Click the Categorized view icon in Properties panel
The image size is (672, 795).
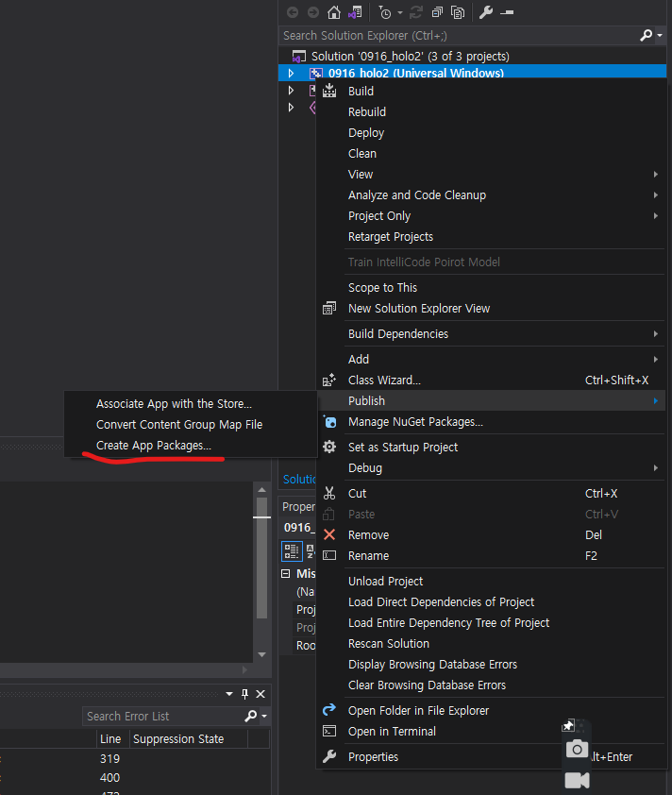tap(292, 551)
